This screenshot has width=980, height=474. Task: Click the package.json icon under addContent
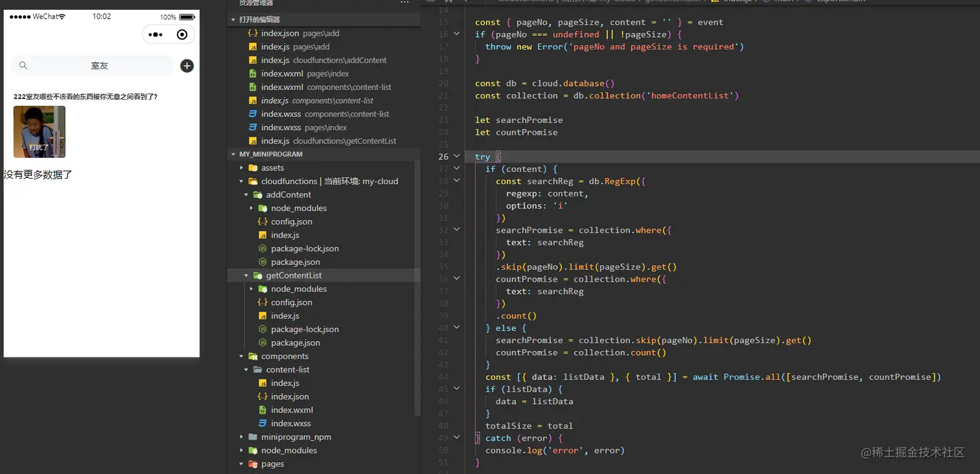[262, 262]
